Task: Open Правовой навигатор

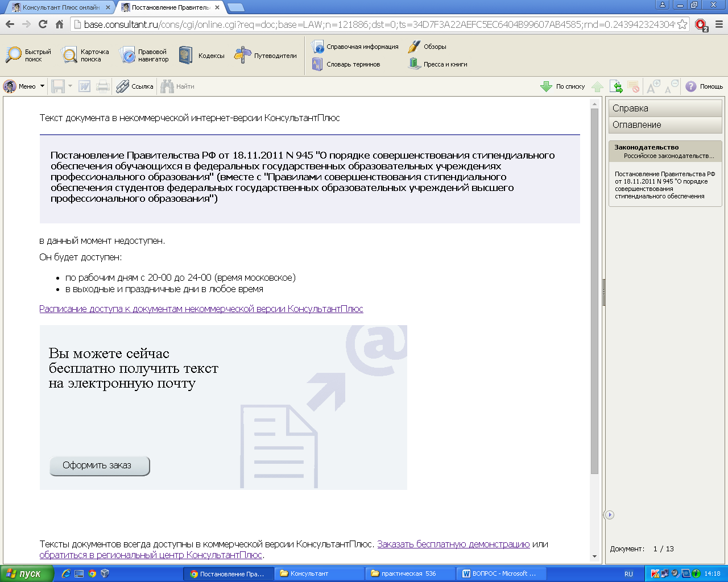Action: point(144,55)
